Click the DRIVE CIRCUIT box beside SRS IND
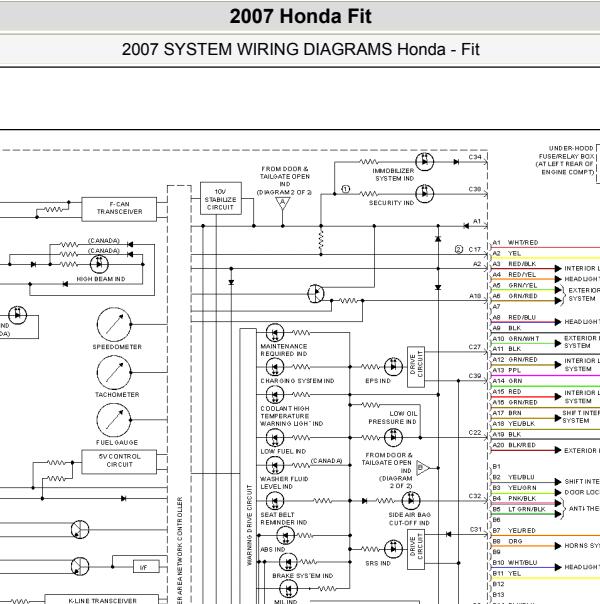Screen dimensions: 600x604 (416, 549)
